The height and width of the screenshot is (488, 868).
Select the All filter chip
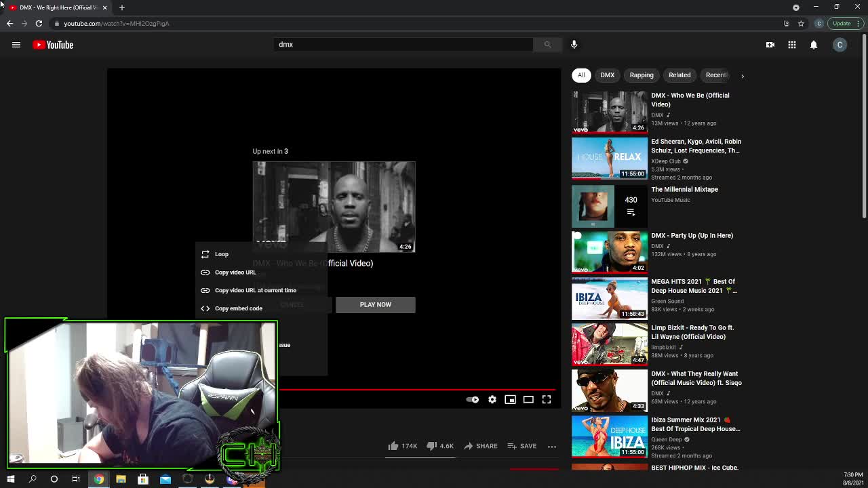point(581,75)
